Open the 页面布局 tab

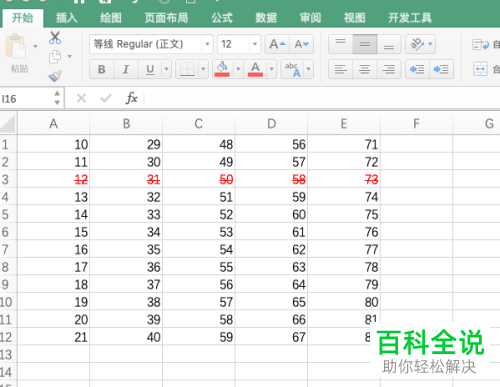point(166,18)
